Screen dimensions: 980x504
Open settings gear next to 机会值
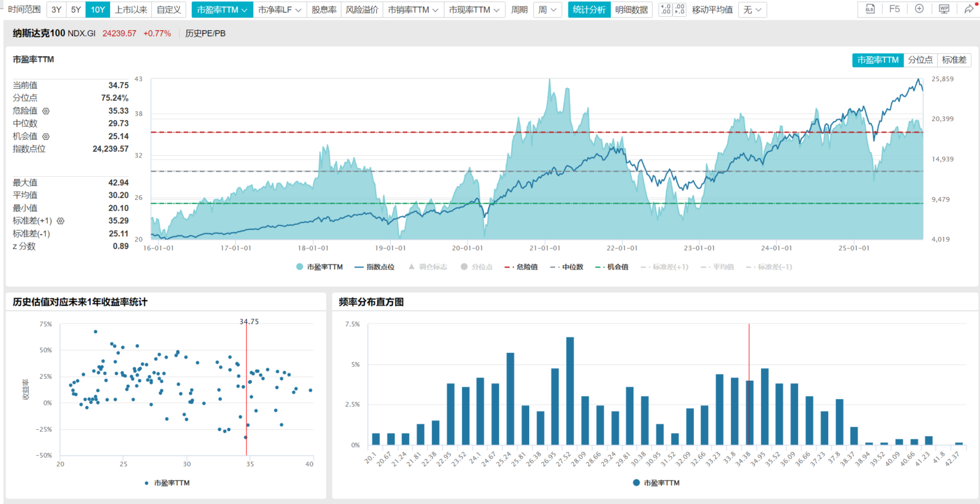click(46, 136)
